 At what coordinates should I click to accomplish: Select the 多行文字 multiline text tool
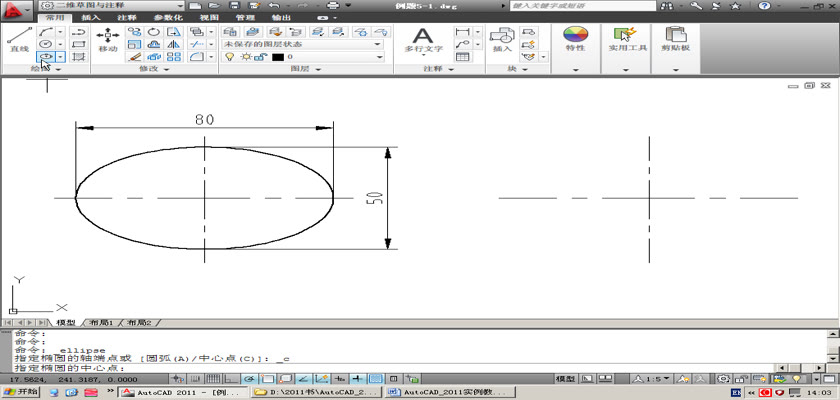(422, 40)
